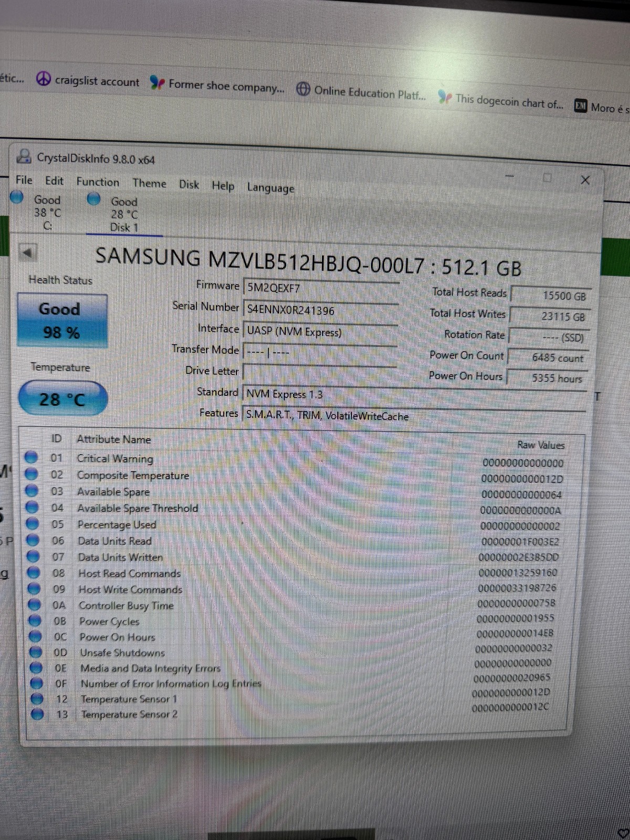630x840 pixels.
Task: Open the Former shoe company bookmark in browser
Action: 217,85
